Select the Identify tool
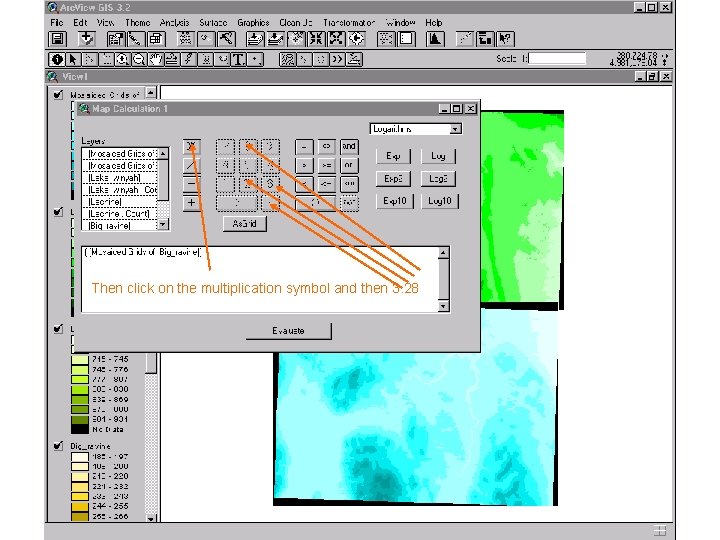Viewport: 720px width, 540px height. point(57,59)
